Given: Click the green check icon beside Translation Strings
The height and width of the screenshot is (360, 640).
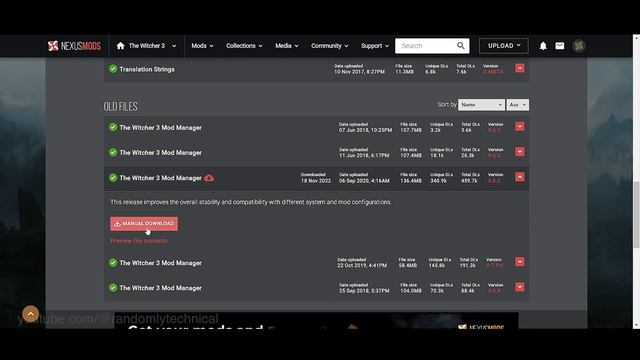Looking at the screenshot, I should tap(113, 69).
